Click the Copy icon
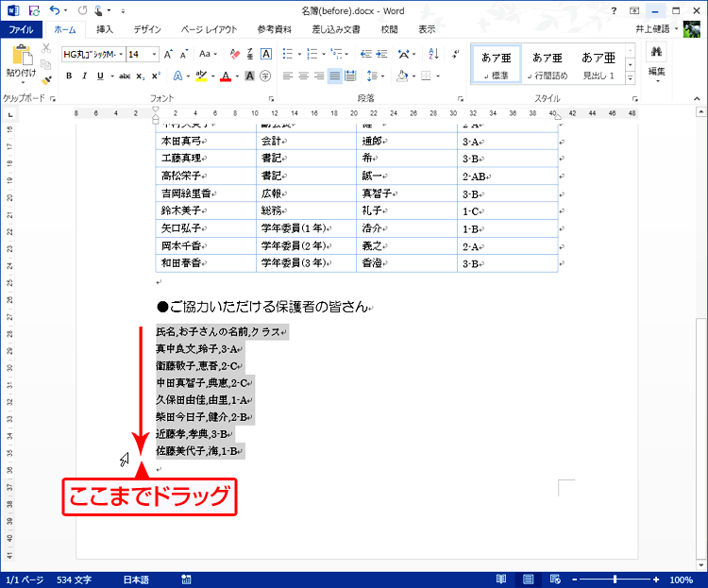 point(46,64)
